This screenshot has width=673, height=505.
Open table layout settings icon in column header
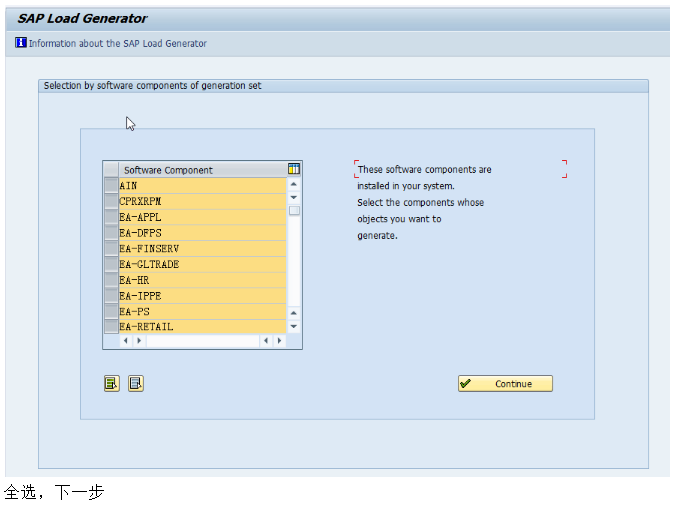click(294, 169)
